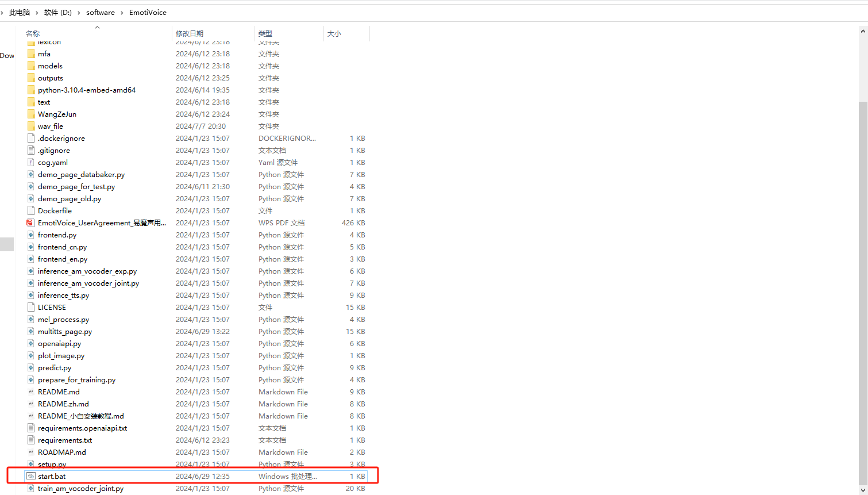This screenshot has width=868, height=495.
Task: Navigate to software breadcrumb folder
Action: (x=101, y=13)
